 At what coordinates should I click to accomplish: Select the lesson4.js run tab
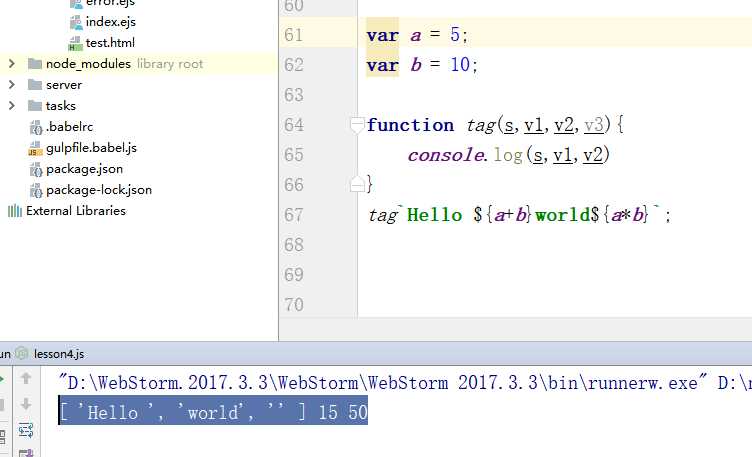[x=59, y=354]
